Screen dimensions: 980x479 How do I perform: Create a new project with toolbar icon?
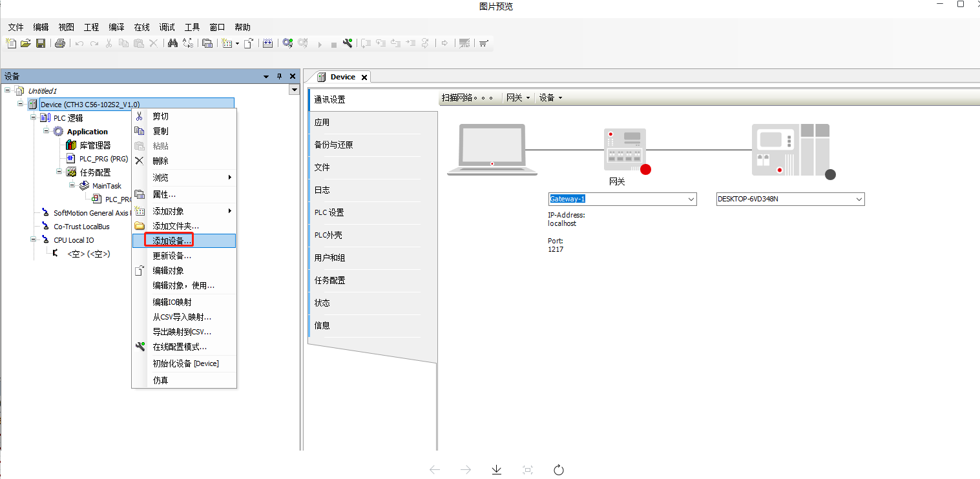tap(11, 43)
